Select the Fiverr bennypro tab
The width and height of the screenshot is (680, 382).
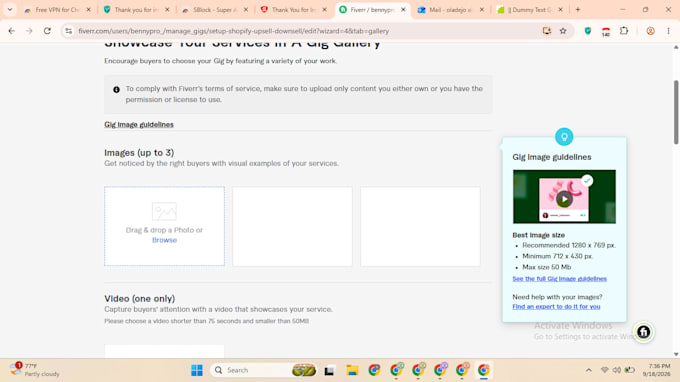tap(372, 10)
